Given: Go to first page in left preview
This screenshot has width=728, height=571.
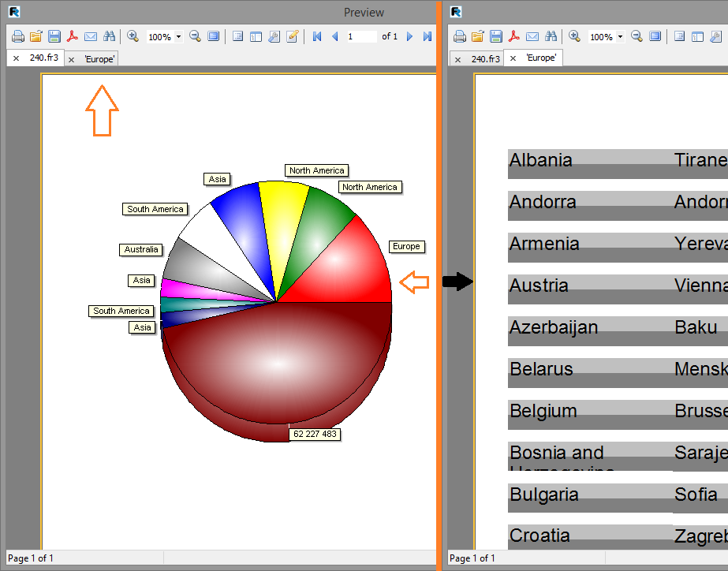Looking at the screenshot, I should coord(317,36).
